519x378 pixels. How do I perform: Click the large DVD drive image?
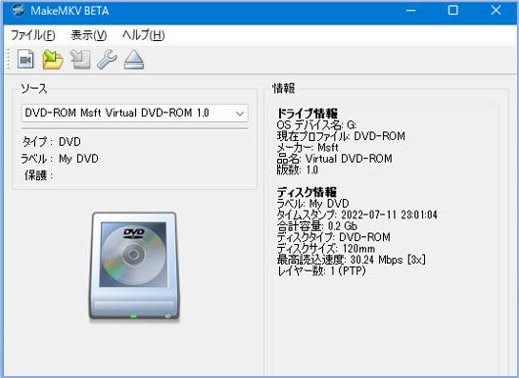tap(134, 266)
